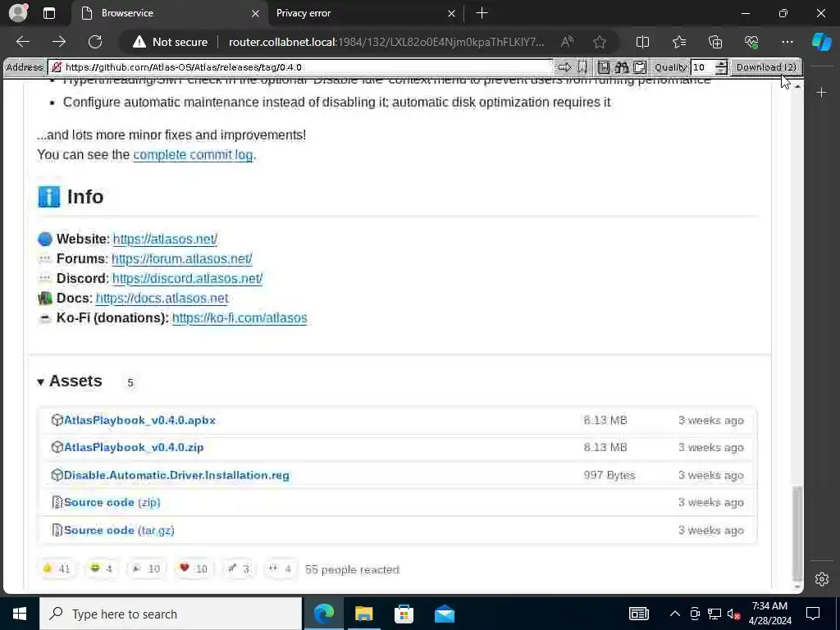
Task: Open Edge Settings and more menu
Action: coord(787,42)
